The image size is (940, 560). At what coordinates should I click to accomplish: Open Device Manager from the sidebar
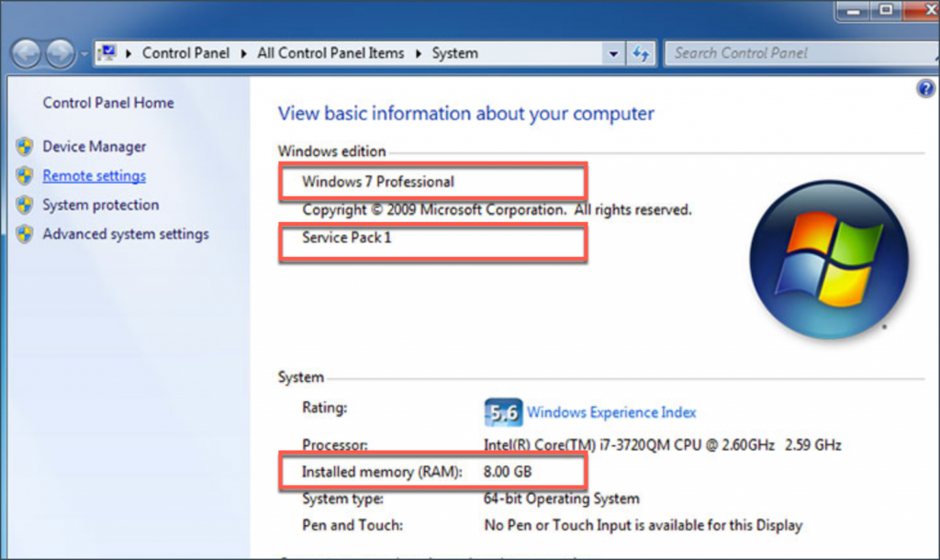click(95, 146)
